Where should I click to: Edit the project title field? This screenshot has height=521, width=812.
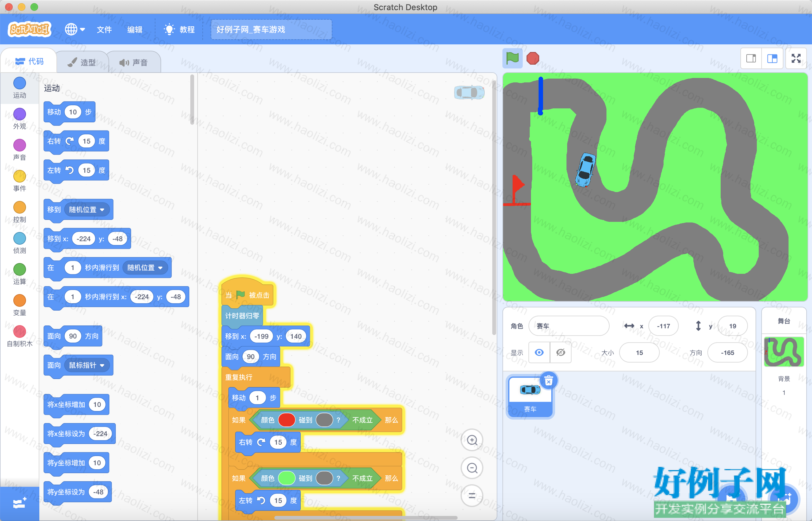[x=271, y=29]
